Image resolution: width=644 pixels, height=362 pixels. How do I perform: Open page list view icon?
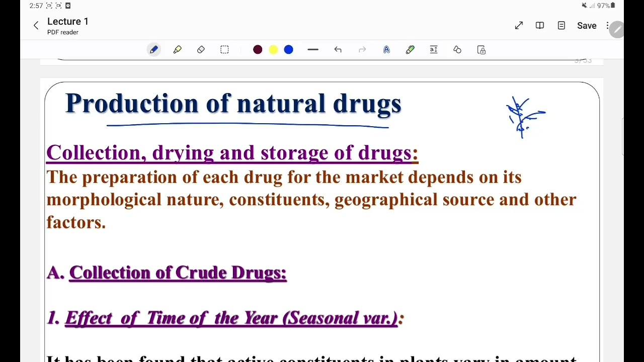[x=561, y=26]
